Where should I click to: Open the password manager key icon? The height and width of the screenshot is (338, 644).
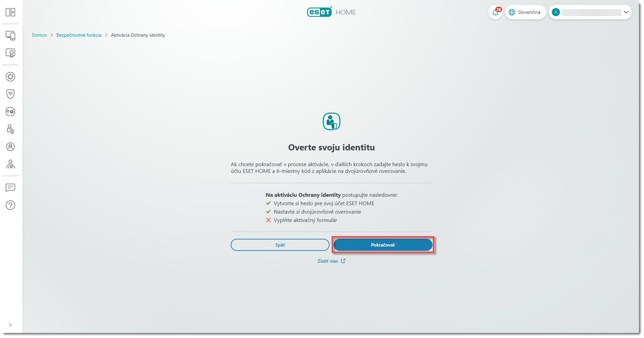(x=10, y=112)
